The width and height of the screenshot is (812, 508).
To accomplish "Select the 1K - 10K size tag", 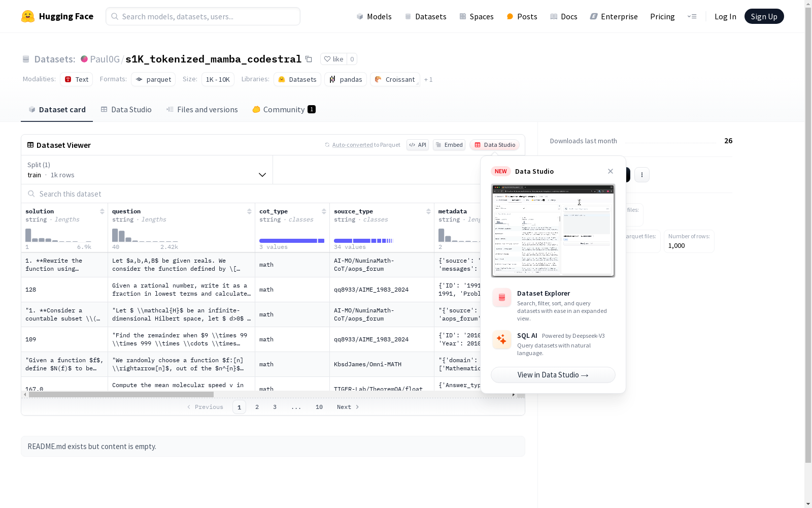I will pyautogui.click(x=218, y=79).
